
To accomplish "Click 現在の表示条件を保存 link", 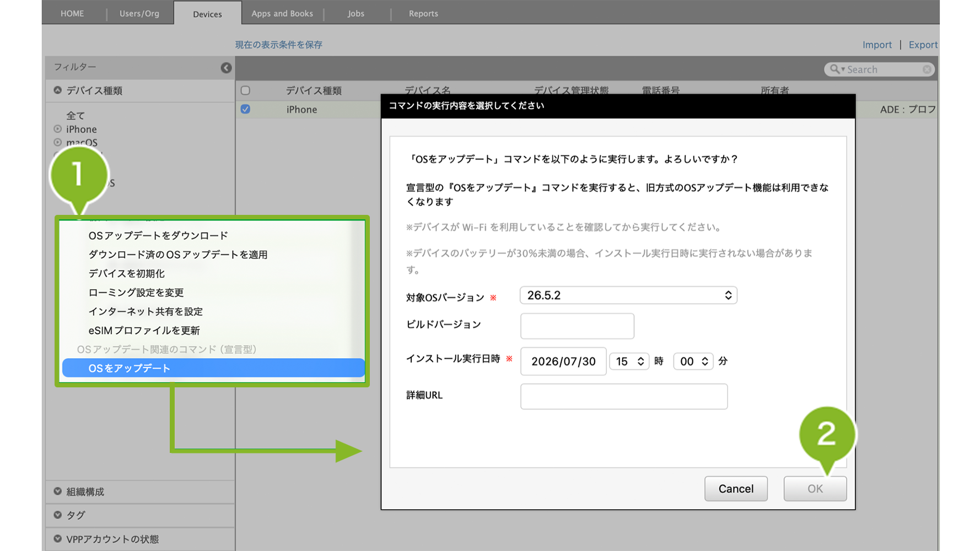I will pos(279,45).
